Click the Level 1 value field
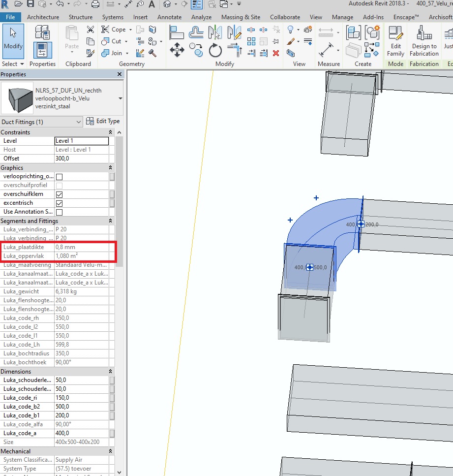The width and height of the screenshot is (453, 476). [81, 141]
